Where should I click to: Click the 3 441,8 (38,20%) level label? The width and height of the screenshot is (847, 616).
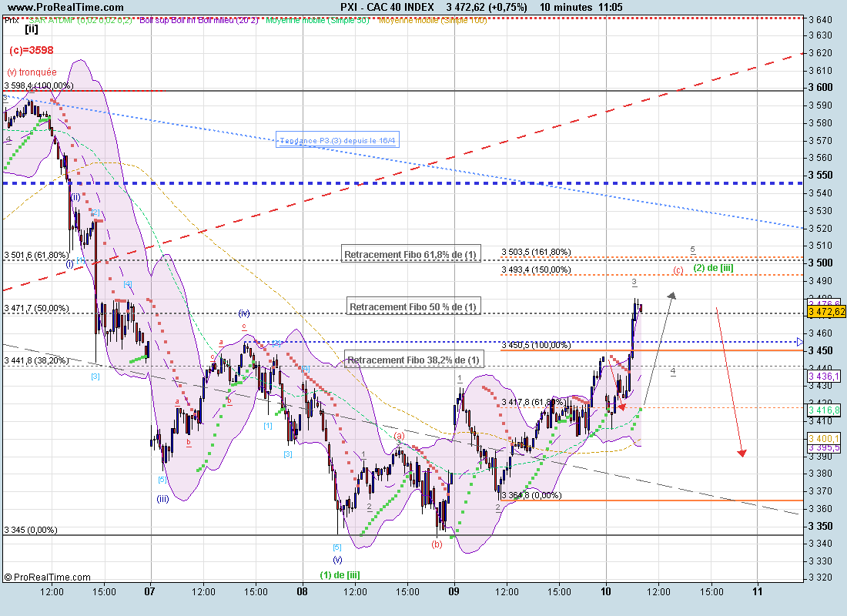tap(37, 360)
